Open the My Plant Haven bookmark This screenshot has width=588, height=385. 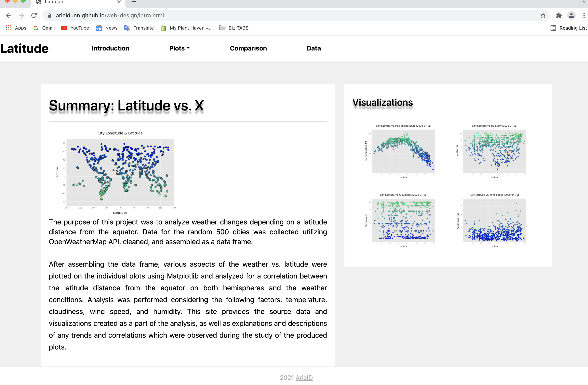pyautogui.click(x=187, y=28)
